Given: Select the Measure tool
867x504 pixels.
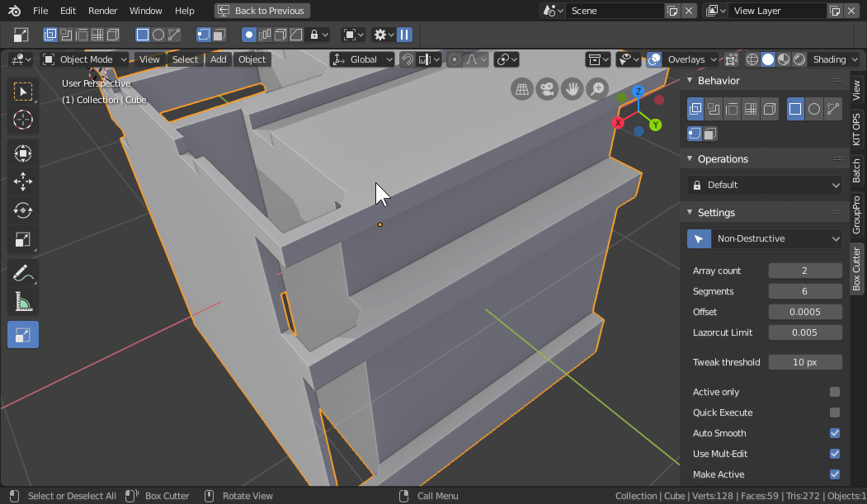Looking at the screenshot, I should click(23, 303).
